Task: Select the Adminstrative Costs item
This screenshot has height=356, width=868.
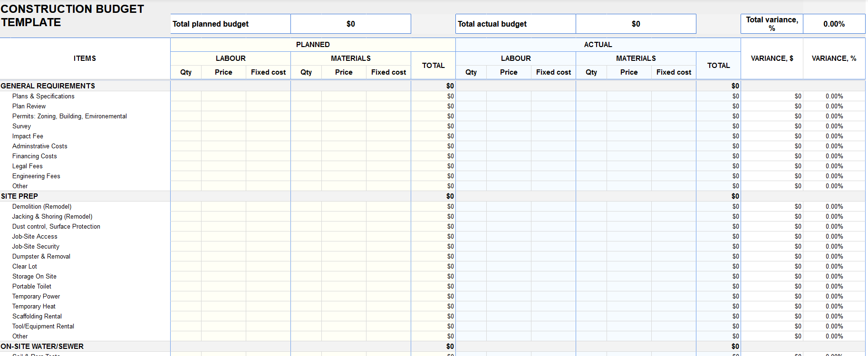Action: (40, 146)
